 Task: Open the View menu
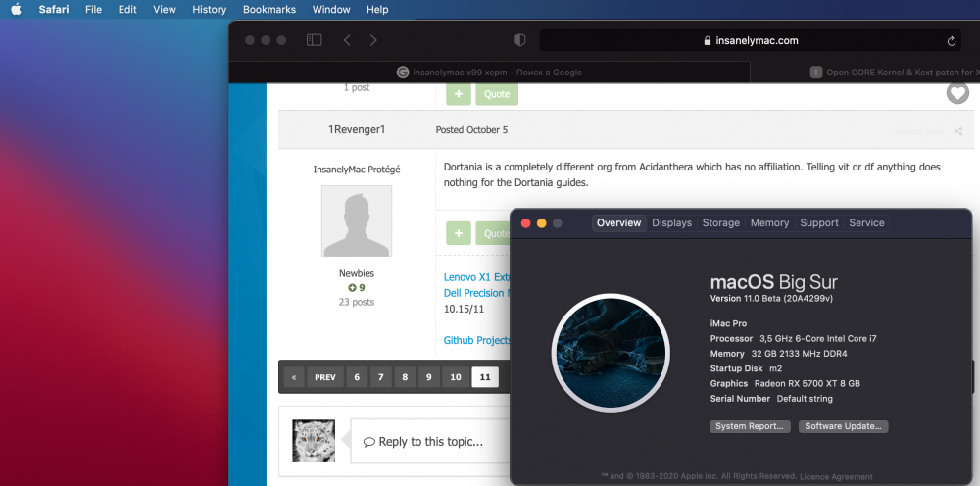click(x=165, y=10)
